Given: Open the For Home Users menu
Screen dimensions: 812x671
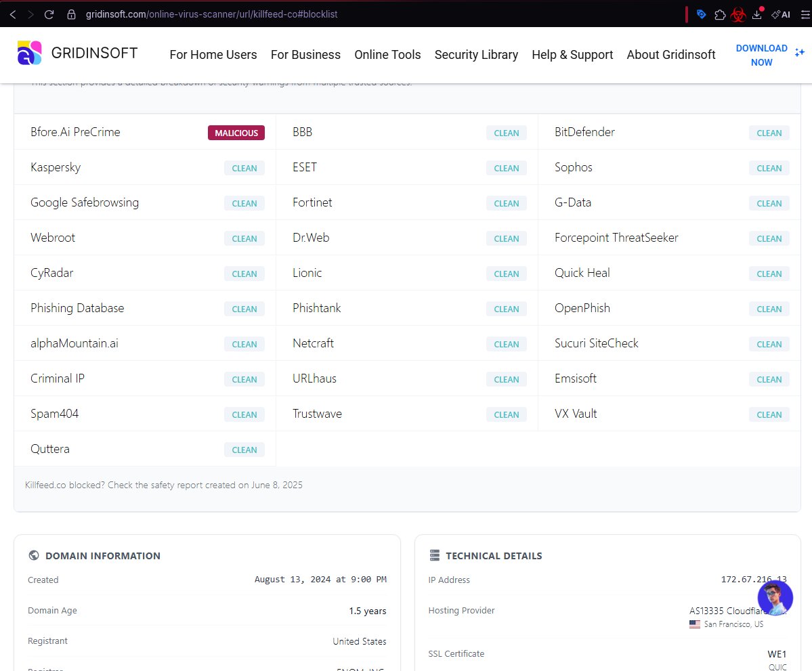Looking at the screenshot, I should [x=213, y=55].
